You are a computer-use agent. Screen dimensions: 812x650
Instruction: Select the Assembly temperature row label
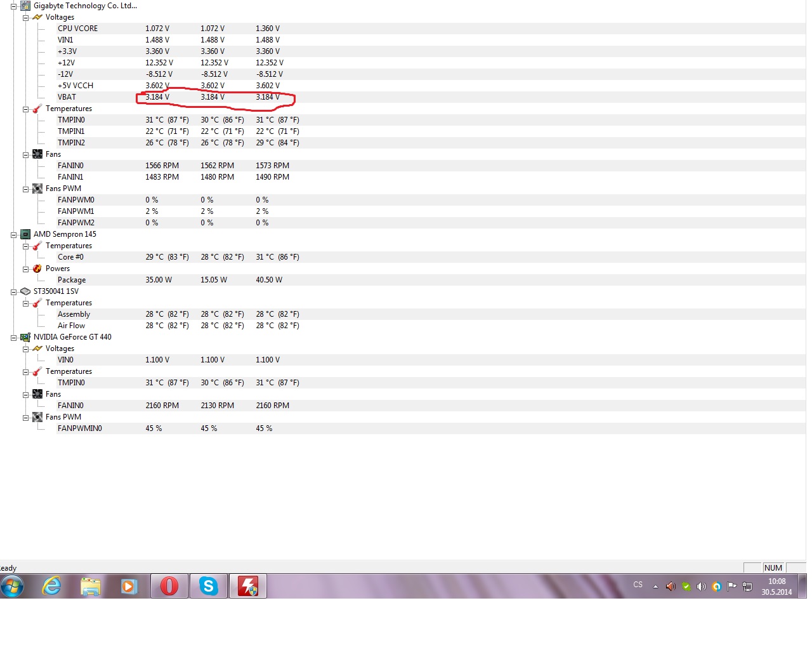point(74,314)
